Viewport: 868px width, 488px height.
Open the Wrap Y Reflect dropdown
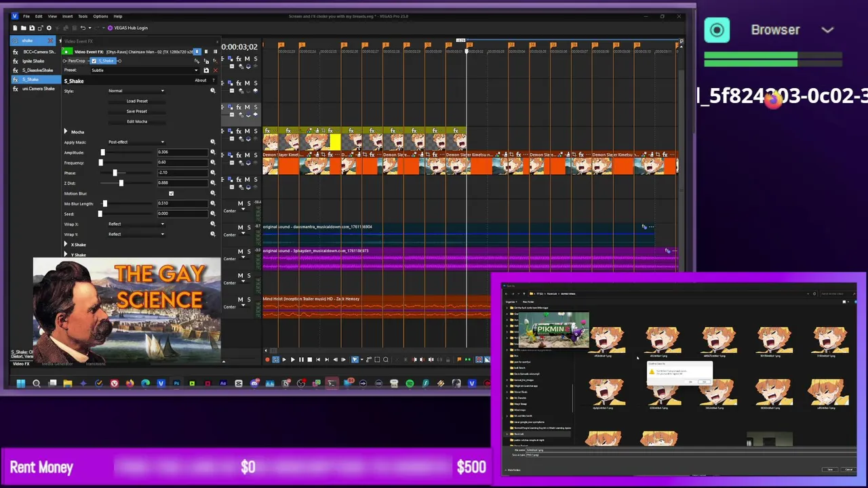click(x=136, y=234)
